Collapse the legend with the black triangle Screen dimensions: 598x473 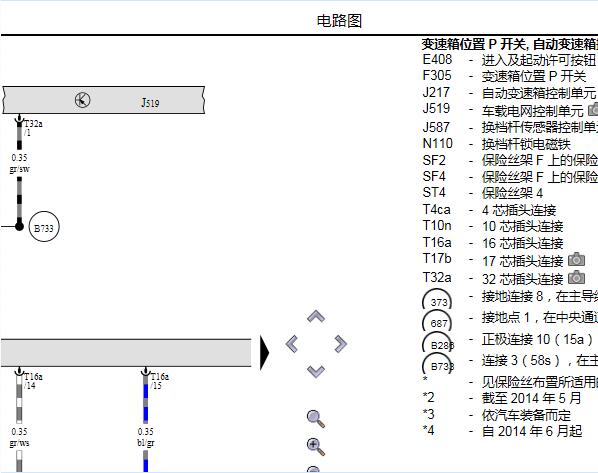coord(264,352)
